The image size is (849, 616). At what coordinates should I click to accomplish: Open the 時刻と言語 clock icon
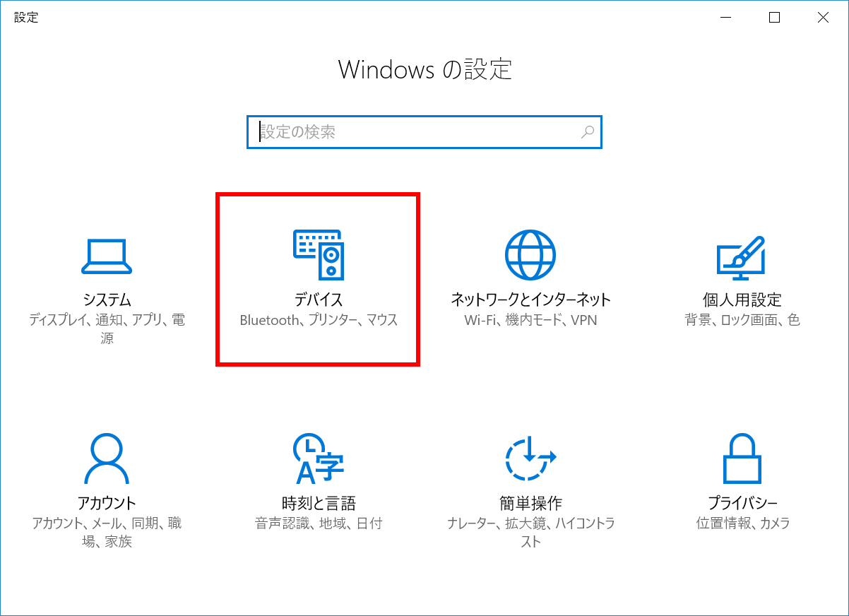[x=319, y=458]
